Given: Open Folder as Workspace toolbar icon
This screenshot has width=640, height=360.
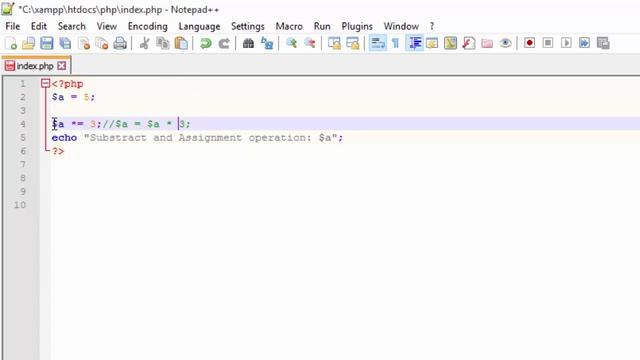Looking at the screenshot, I should pyautogui.click(x=487, y=43).
